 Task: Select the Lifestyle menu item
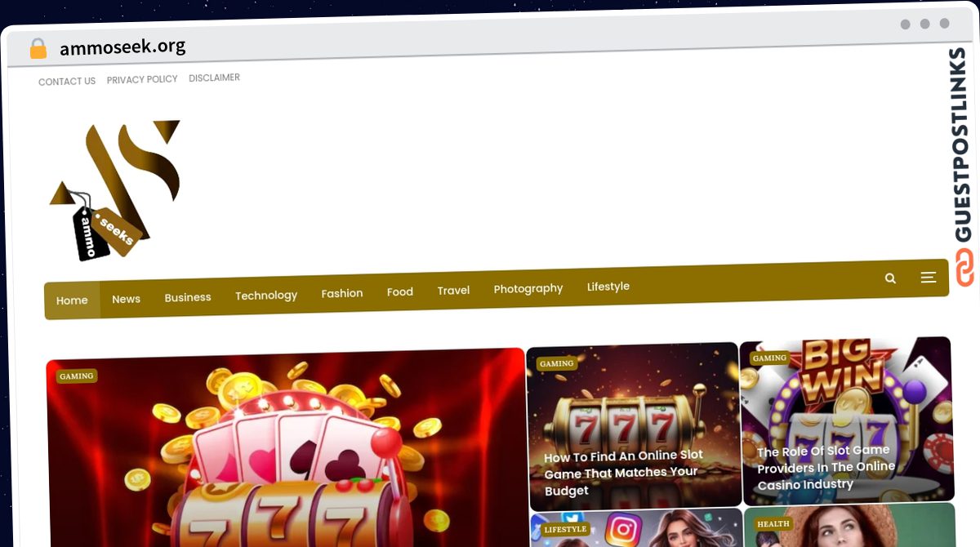click(x=608, y=287)
